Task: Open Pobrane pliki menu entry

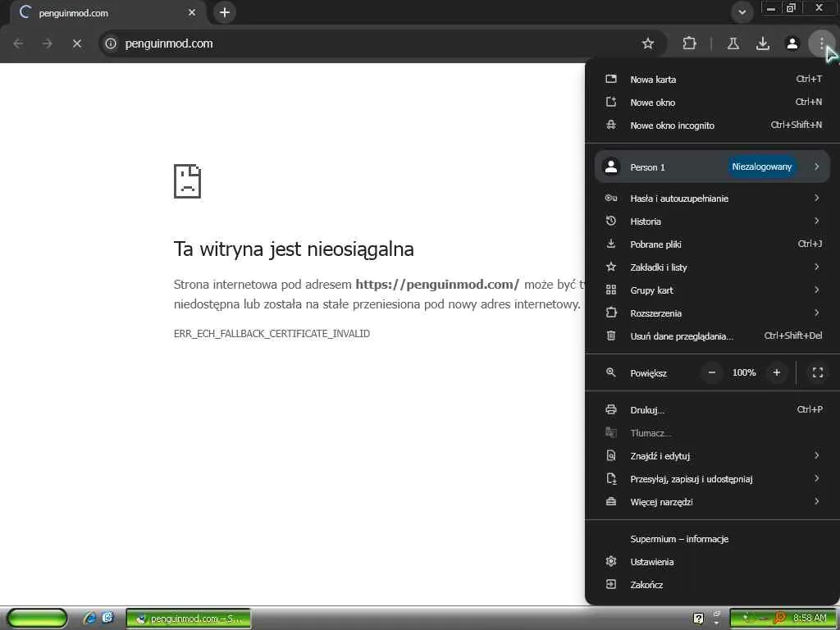Action: click(712, 244)
